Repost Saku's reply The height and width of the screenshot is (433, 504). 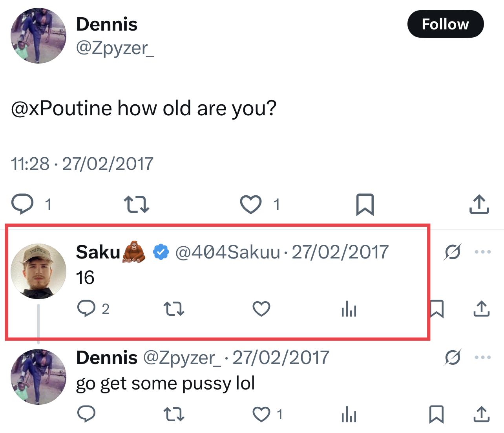[174, 309]
